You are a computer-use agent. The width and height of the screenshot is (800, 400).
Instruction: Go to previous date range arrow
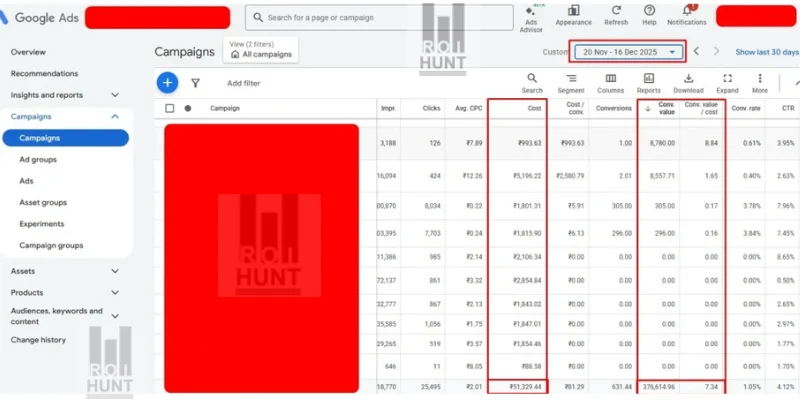pyautogui.click(x=696, y=52)
